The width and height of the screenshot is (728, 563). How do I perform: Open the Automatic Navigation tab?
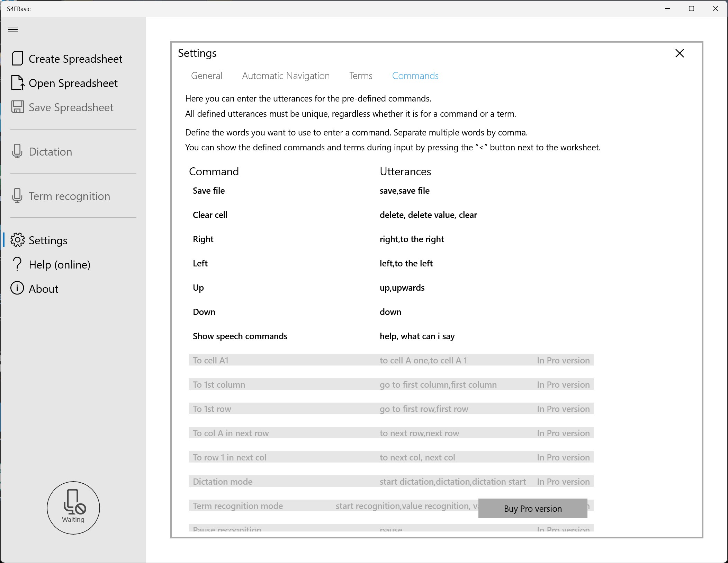point(286,76)
